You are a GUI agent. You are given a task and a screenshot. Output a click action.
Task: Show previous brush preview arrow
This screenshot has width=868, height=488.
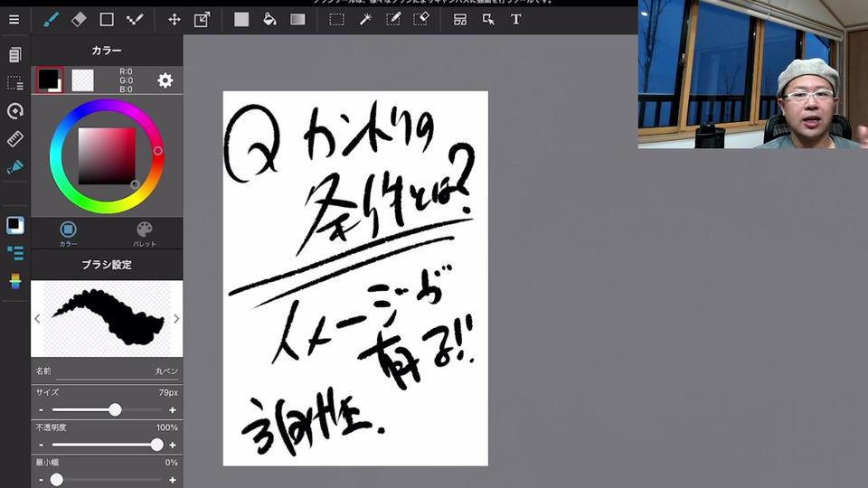click(37, 319)
